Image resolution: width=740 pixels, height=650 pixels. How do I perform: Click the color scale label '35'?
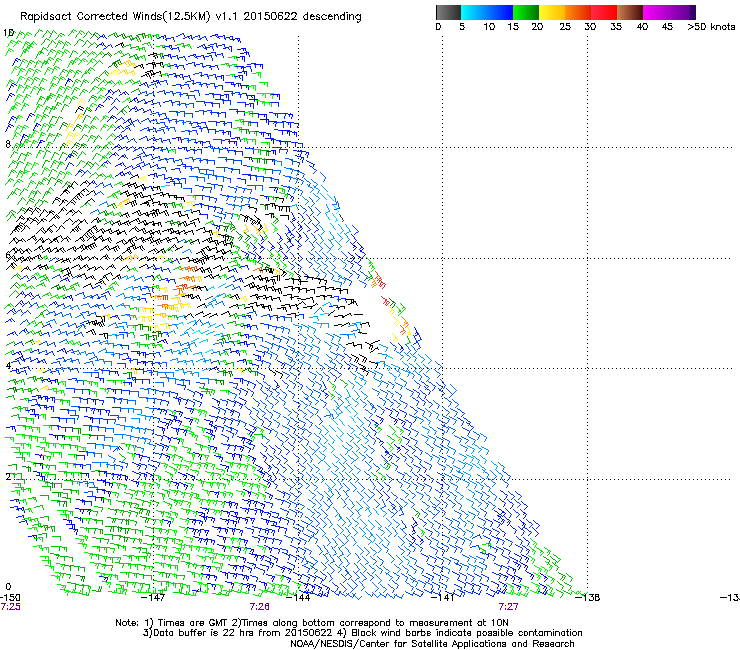tap(616, 27)
